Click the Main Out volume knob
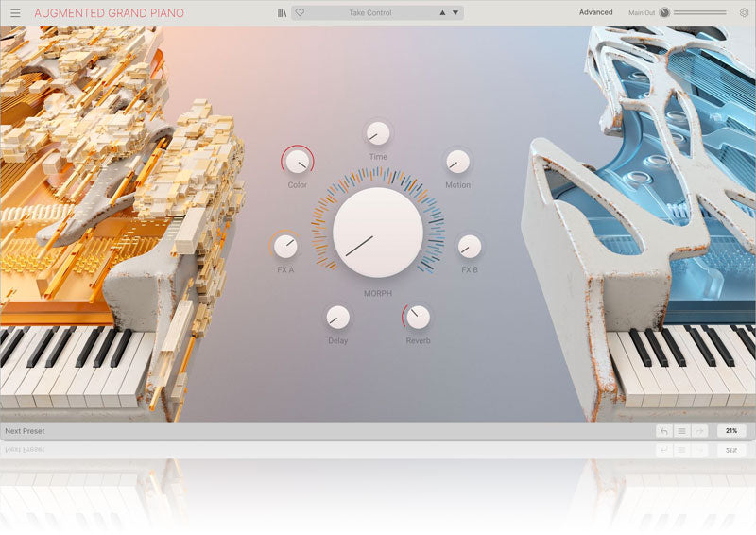The height and width of the screenshot is (535, 756). point(664,12)
